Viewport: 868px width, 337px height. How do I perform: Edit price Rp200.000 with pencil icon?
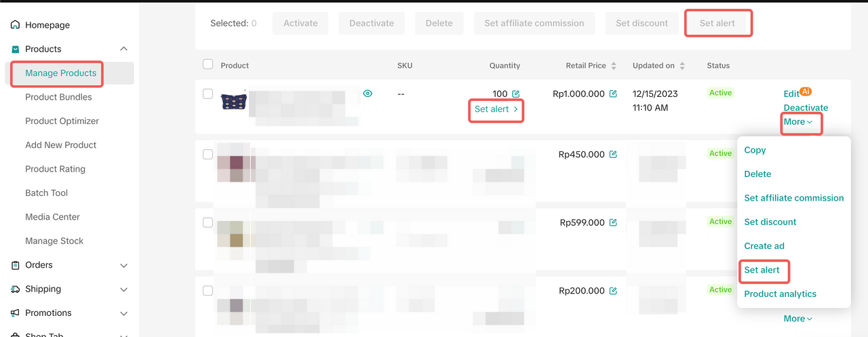point(613,291)
